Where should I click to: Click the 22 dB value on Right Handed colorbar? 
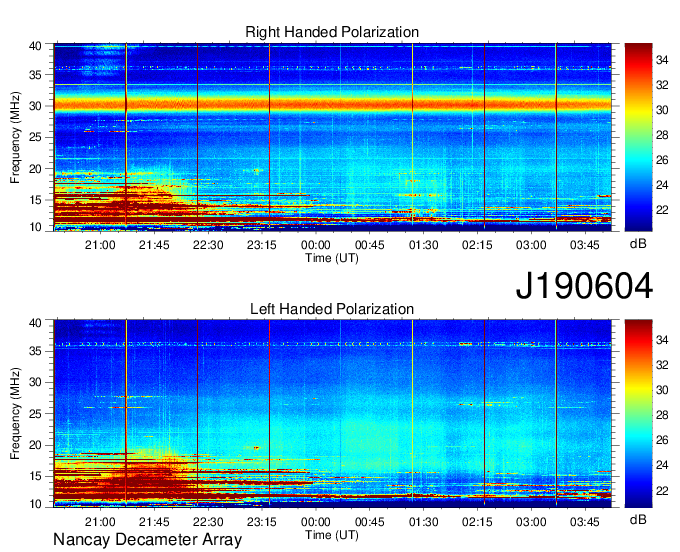(x=662, y=210)
